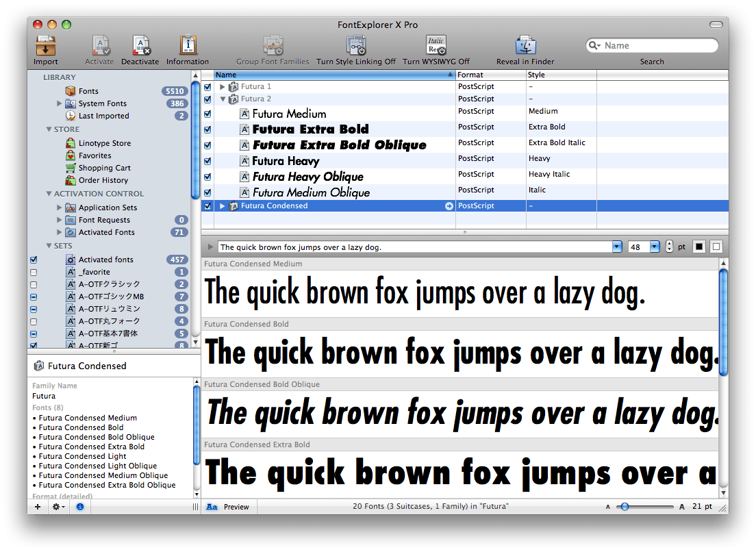Click the Futura Heavy font icon
Image resolution: width=756 pixels, height=552 pixels.
tap(245, 161)
